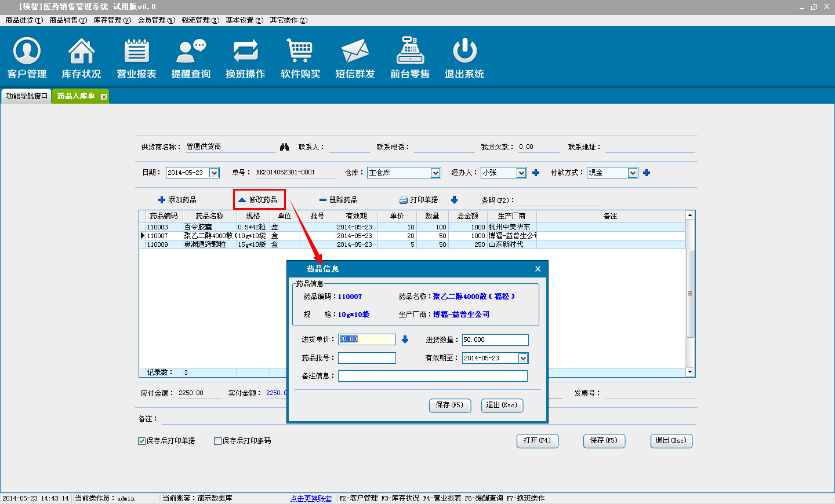The height and width of the screenshot is (504, 835).
Task: Open 换班操作 shift change icon
Action: point(245,52)
